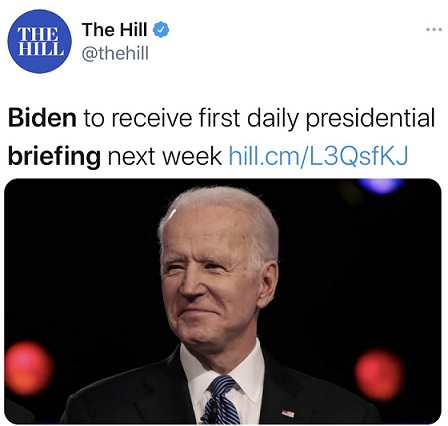Click the flag lapel pin in the photo
Image resolution: width=448 pixels, height=426 pixels.
coord(288,413)
